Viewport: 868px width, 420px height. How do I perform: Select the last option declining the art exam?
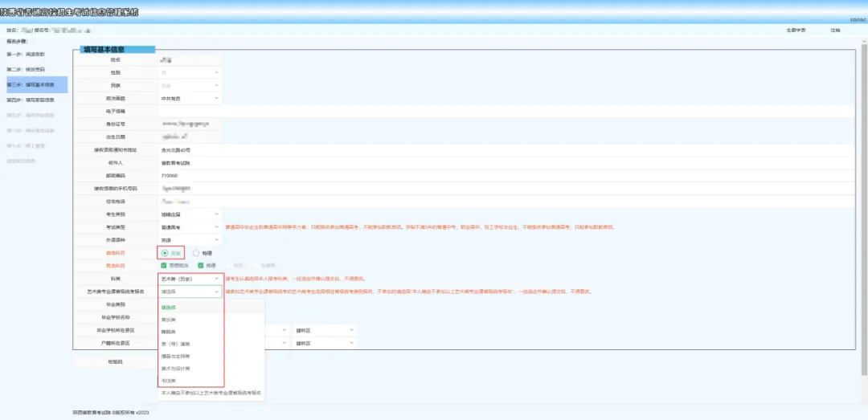click(x=212, y=393)
